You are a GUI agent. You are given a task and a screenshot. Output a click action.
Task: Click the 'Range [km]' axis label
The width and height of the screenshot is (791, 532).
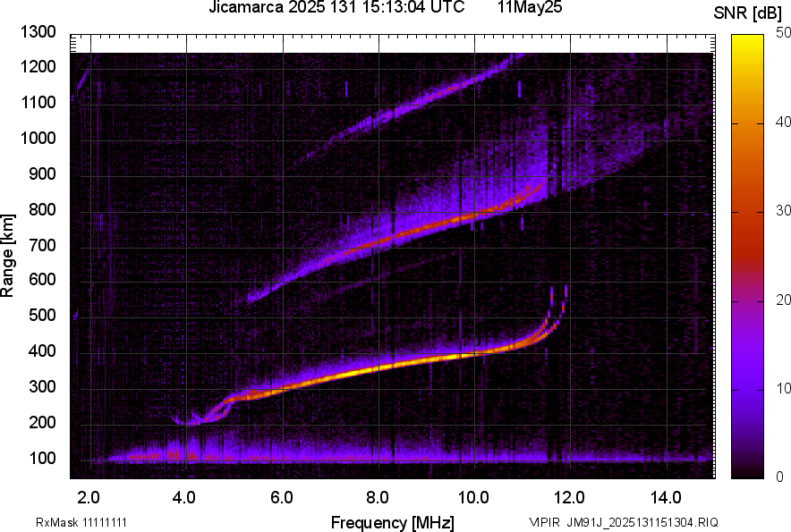pos(7,256)
